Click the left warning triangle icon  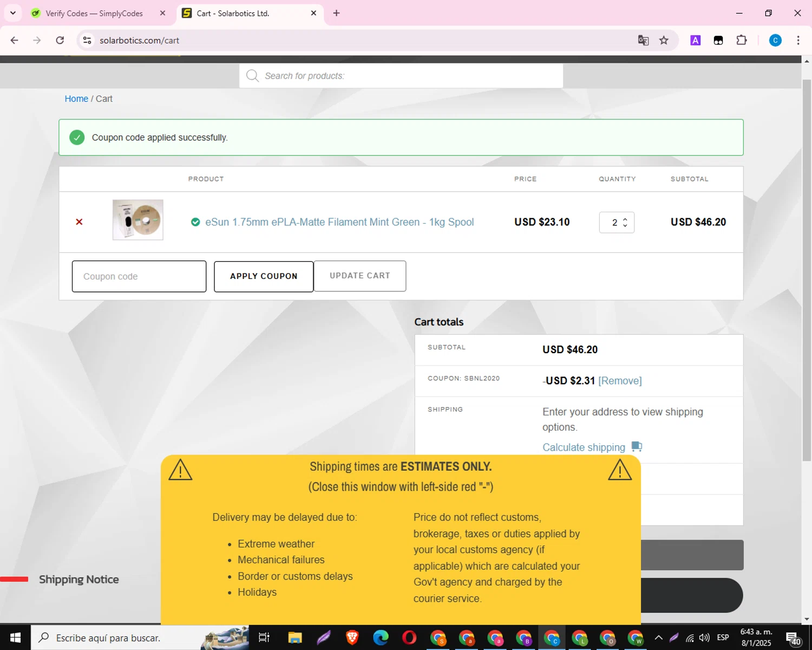click(180, 470)
